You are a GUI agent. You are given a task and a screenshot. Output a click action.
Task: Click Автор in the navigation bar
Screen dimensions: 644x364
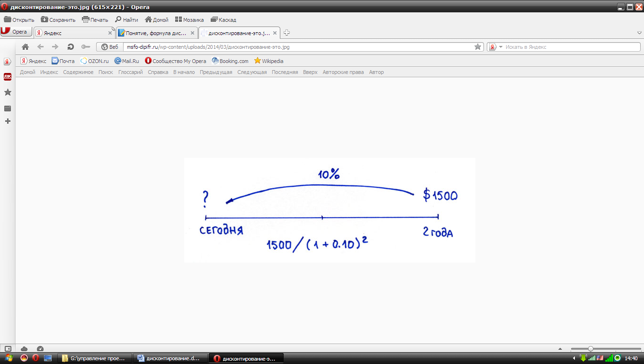[376, 72]
